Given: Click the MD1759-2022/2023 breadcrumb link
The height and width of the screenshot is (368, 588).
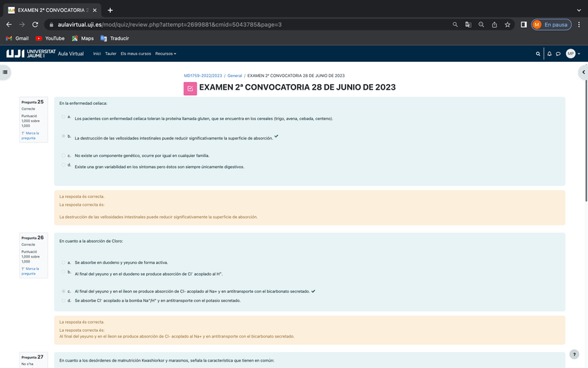Looking at the screenshot, I should click(x=202, y=76).
